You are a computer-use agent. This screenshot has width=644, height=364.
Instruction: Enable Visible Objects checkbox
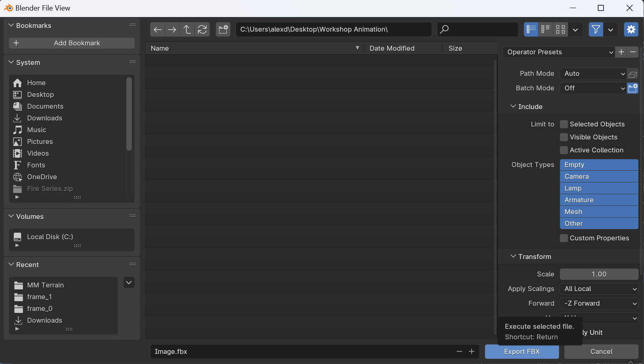click(564, 137)
